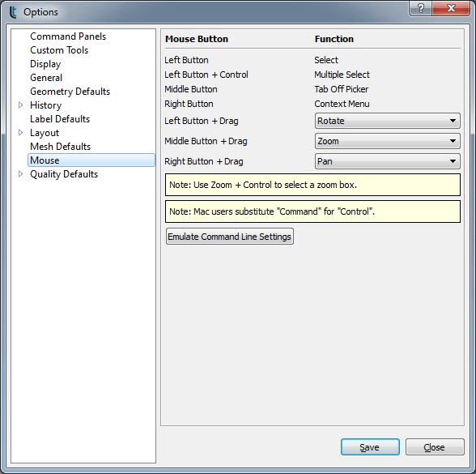The image size is (476, 474).
Task: Expand the Quality Defaults tree node
Action: [21, 174]
